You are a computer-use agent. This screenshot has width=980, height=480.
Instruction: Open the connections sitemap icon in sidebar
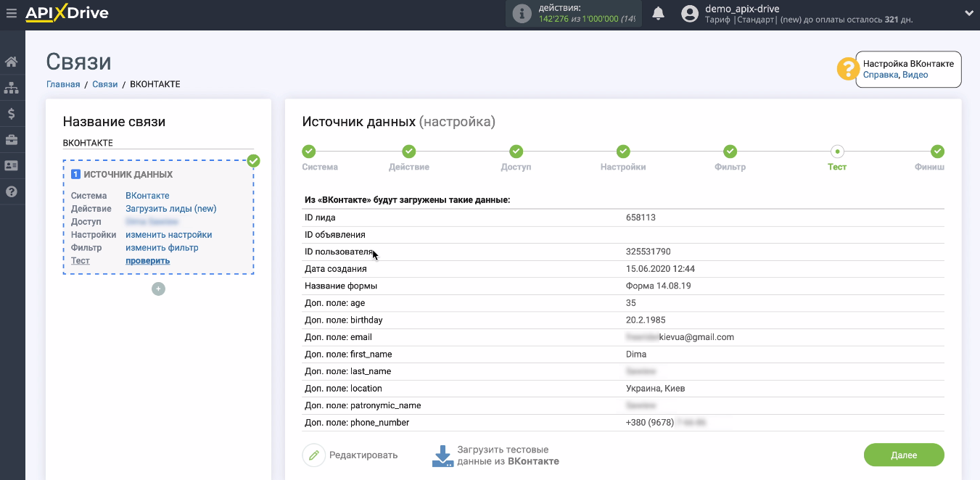pyautogui.click(x=12, y=88)
